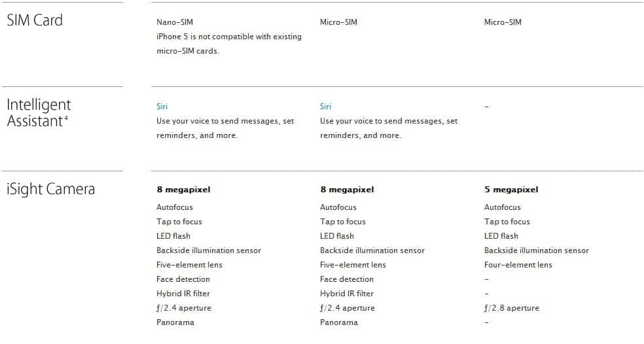The image size is (644, 344).
Task: Click the f/2.8 aperture specification
Action: [512, 308]
